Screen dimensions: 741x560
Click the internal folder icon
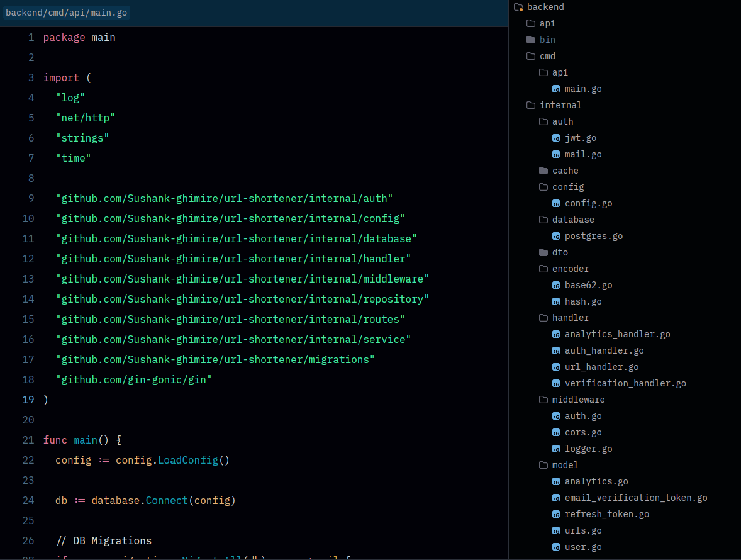click(531, 105)
